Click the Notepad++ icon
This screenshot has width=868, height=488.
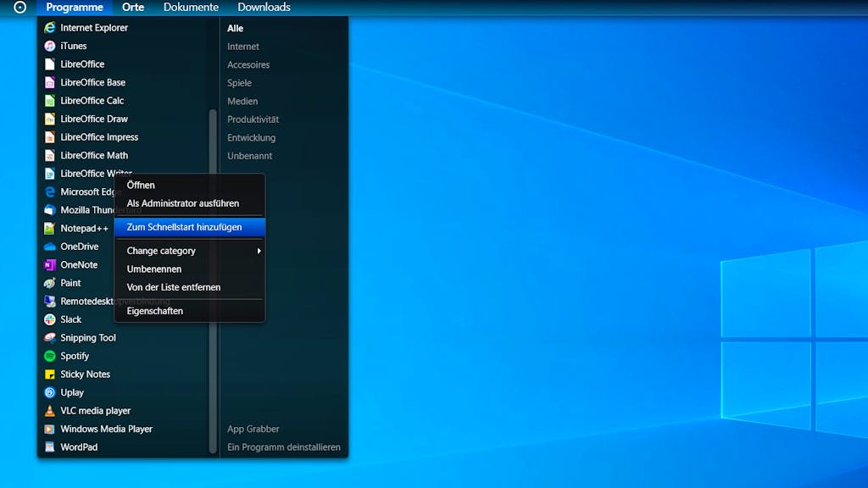coord(50,229)
